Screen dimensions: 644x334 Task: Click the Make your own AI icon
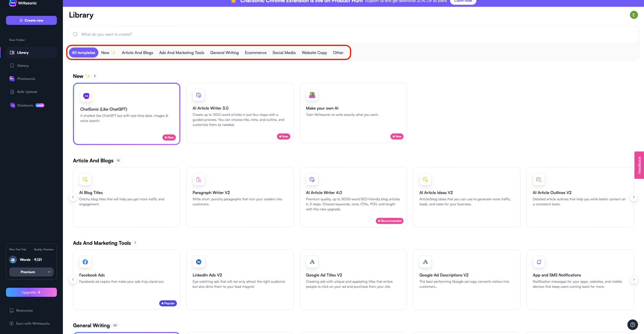312,95
